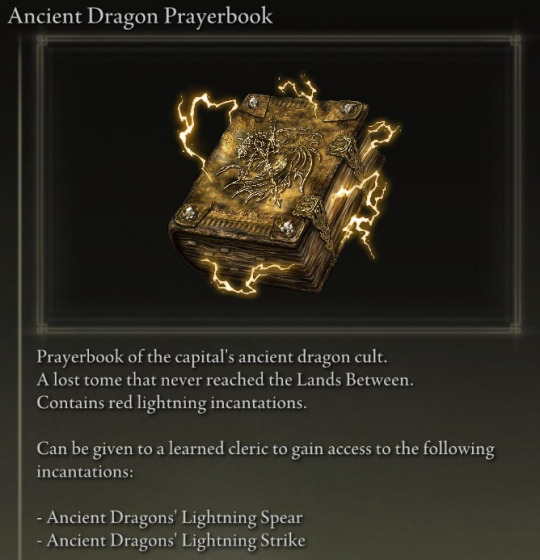Click the line 'Prayerbook of the capital's ancient dragon cult'

212,358
